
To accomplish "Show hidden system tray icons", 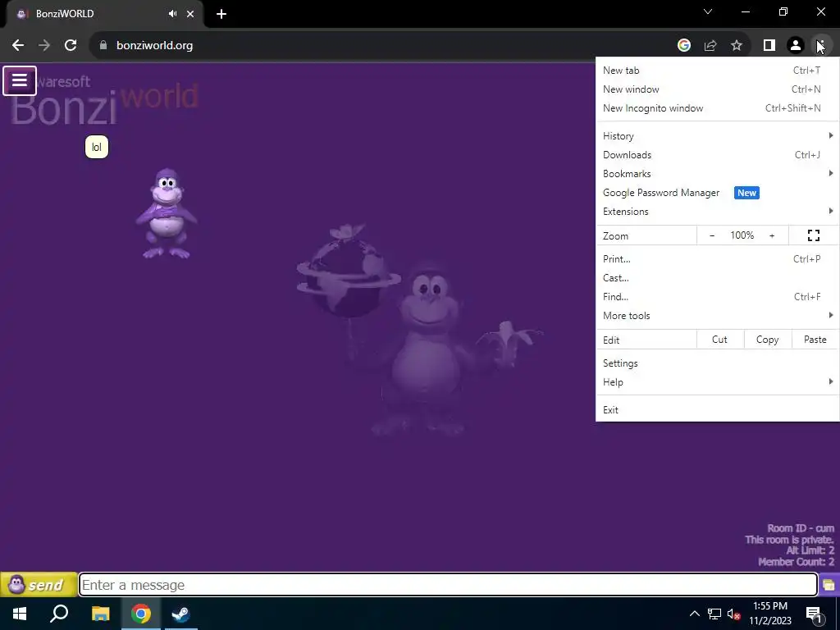I will [694, 614].
